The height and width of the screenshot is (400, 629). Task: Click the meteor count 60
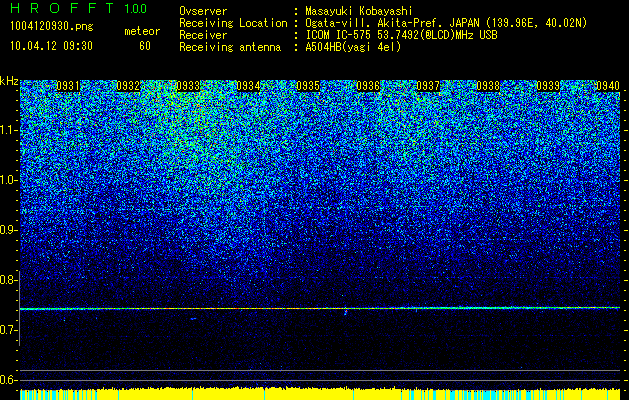145,46
